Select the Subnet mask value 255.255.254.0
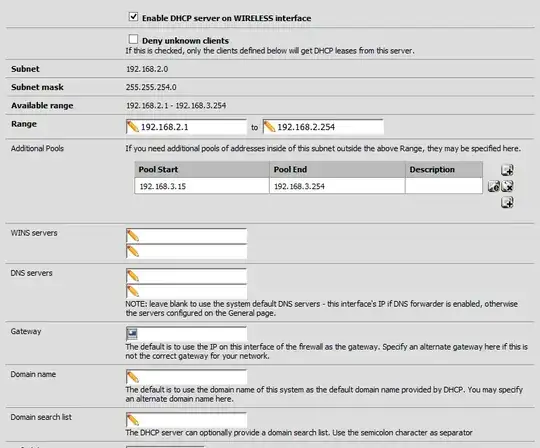 click(x=151, y=87)
